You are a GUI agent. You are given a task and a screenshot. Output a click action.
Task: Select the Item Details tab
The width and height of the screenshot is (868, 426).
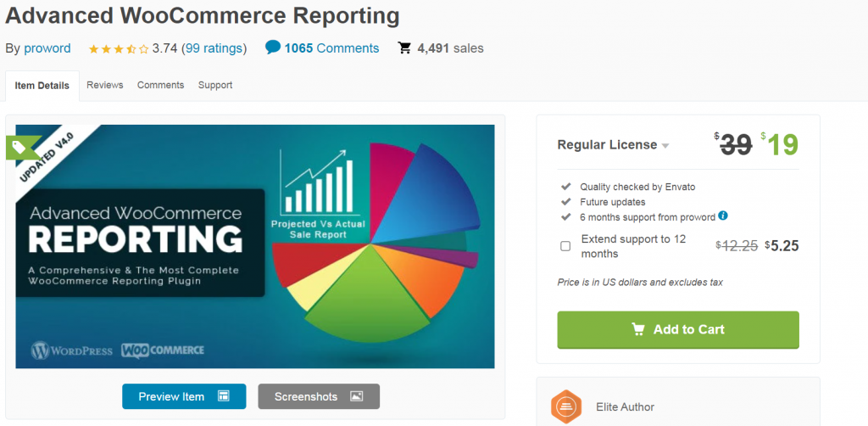tap(42, 86)
